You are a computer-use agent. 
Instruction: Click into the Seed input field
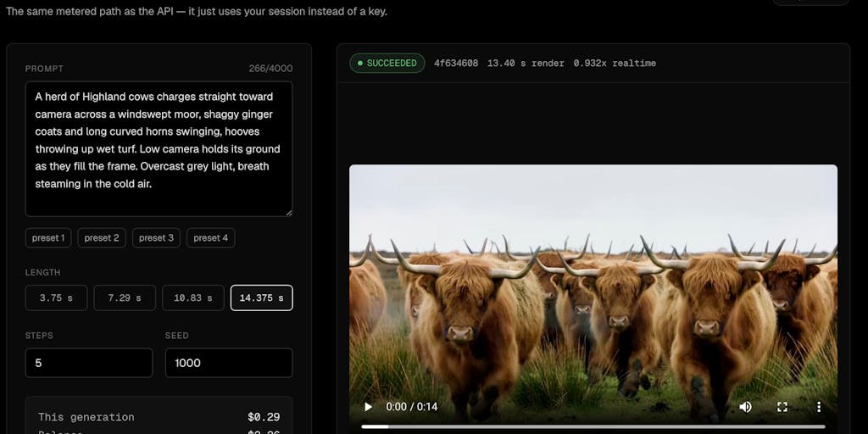pyautogui.click(x=229, y=363)
